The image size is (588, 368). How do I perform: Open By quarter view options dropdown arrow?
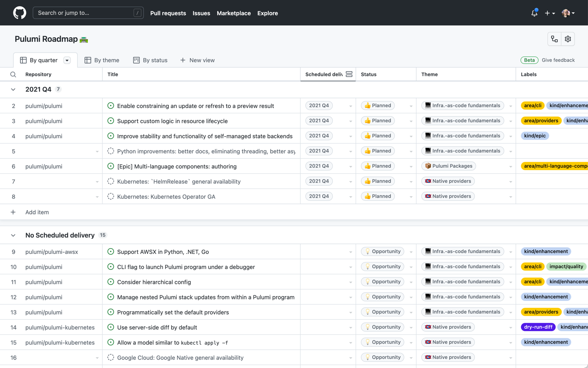(x=67, y=61)
